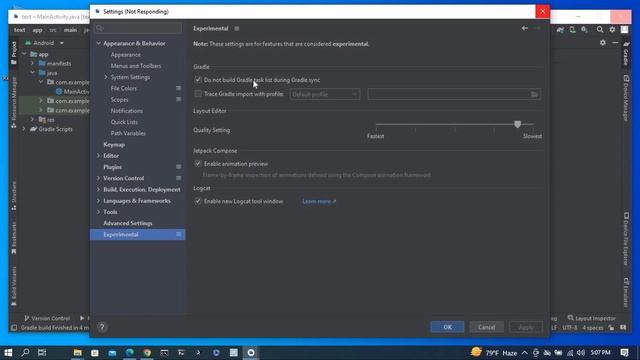
Task: Click the back navigation arrow in Settings
Action: 525,28
